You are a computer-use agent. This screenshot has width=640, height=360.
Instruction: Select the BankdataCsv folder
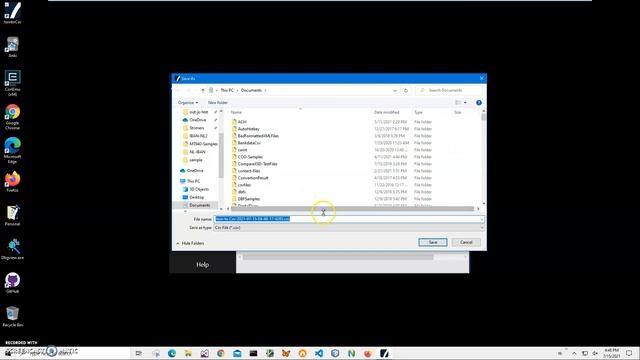coord(249,143)
